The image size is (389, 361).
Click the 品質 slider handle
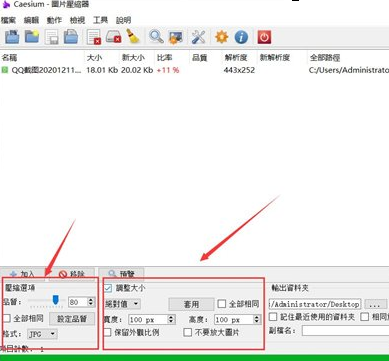(x=56, y=300)
